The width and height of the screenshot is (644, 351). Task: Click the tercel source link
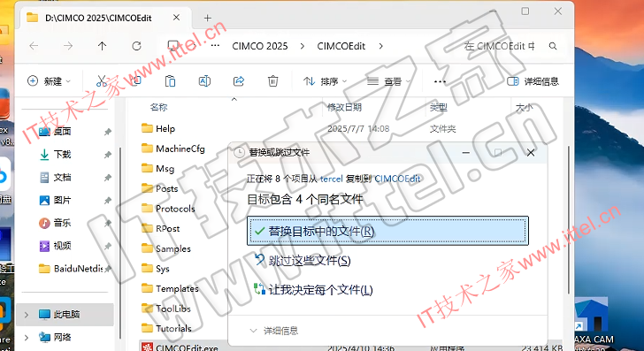332,179
